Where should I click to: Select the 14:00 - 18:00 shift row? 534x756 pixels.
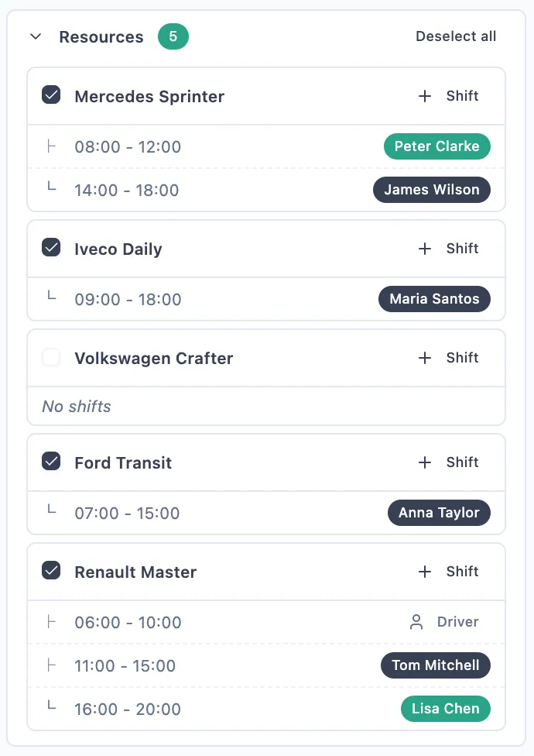coord(127,190)
